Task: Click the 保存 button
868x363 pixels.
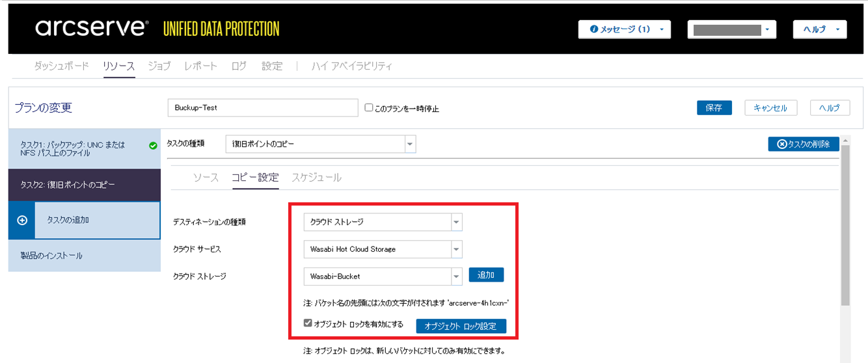Action: [714, 108]
